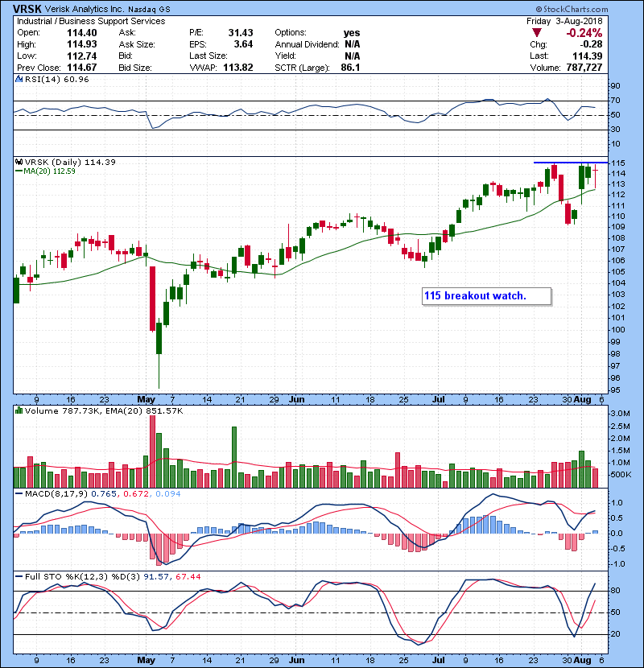Click the High value 114.93
Viewport: 644px width, 668px height.
82,44
